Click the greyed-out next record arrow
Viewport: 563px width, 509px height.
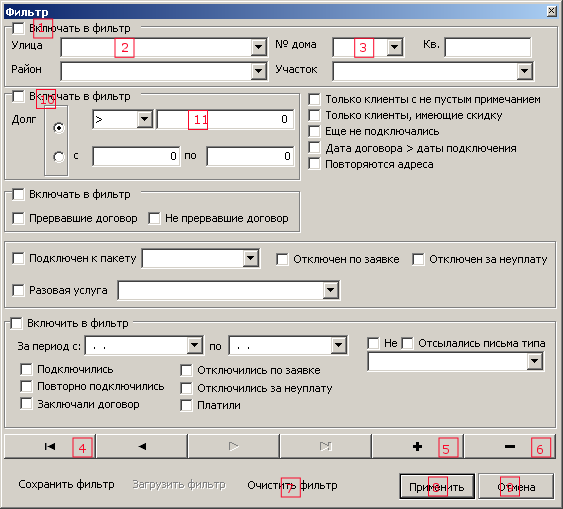(234, 447)
